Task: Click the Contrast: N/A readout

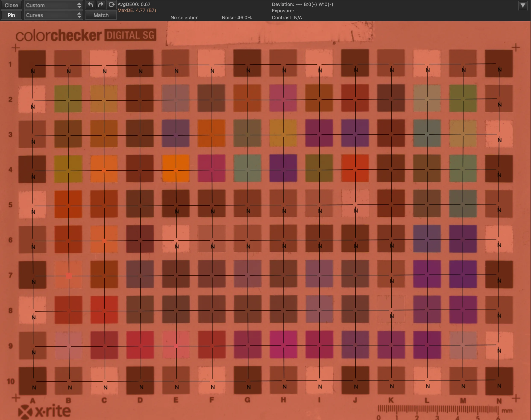Action: [287, 18]
